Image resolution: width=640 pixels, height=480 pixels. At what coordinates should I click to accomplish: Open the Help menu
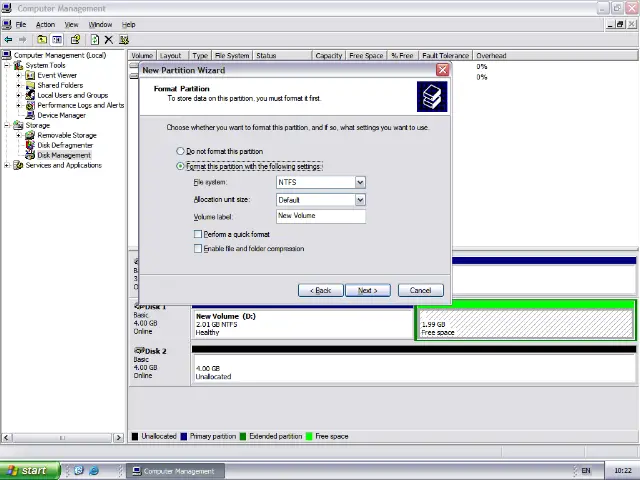129,24
